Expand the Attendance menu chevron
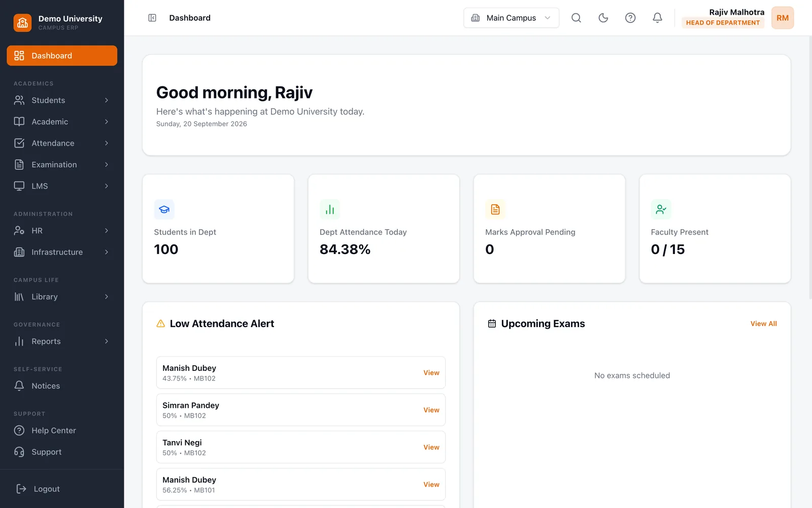The image size is (812, 508). pos(107,143)
